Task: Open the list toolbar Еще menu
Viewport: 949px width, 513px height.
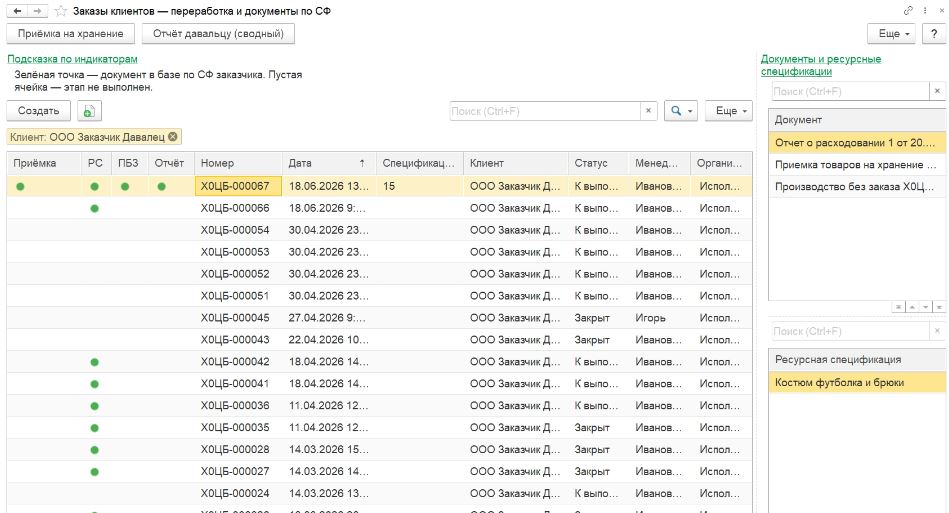Action: (x=729, y=111)
